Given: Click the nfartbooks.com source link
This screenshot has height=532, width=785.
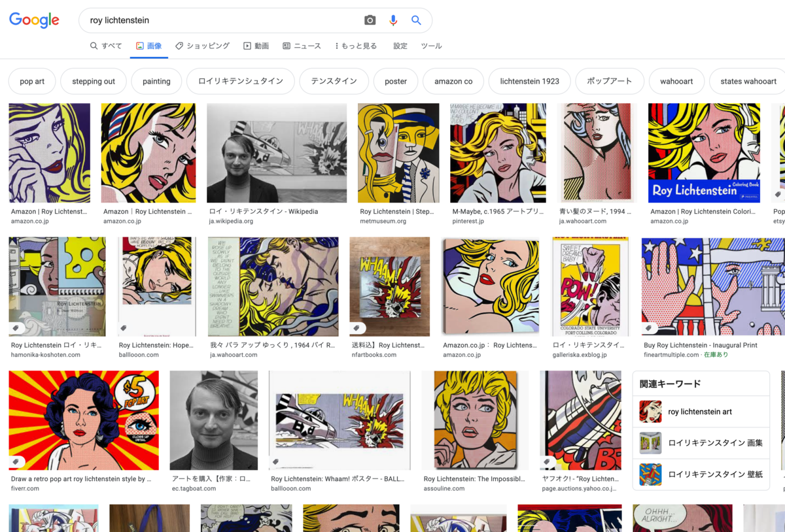Looking at the screenshot, I should 374,355.
